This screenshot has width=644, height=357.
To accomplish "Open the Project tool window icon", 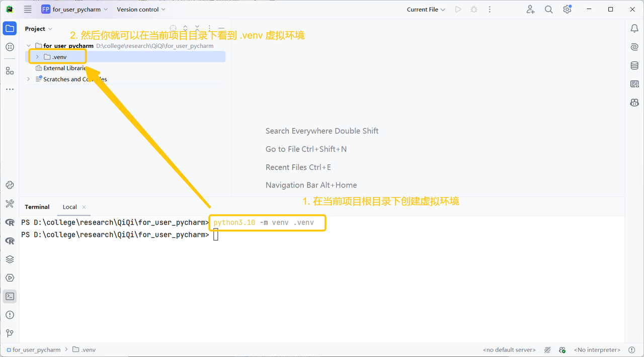I will (x=10, y=29).
